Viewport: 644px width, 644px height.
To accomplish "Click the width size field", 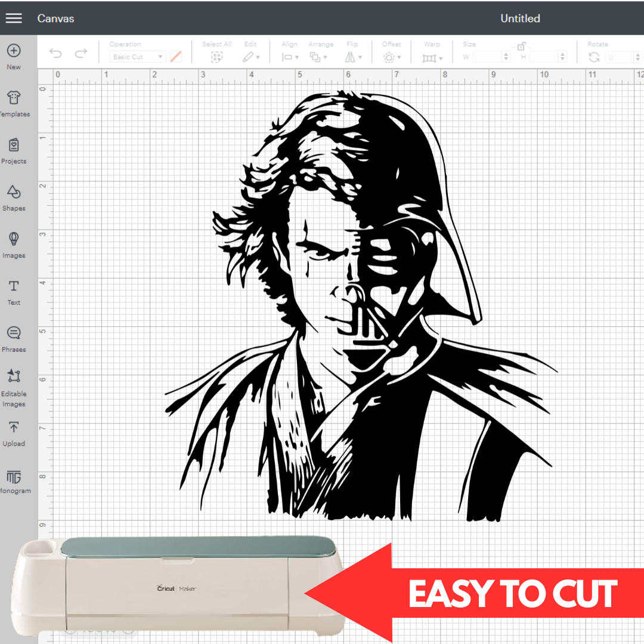I will click(487, 57).
